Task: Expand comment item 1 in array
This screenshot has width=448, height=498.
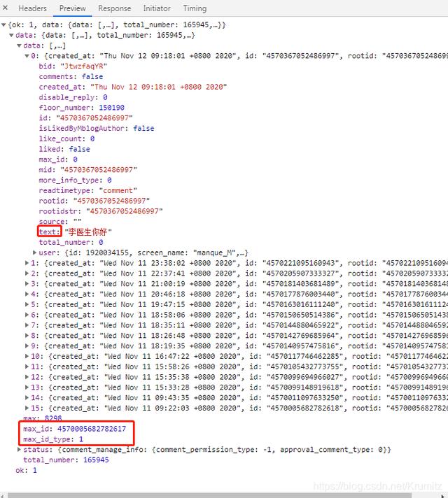Action: pyautogui.click(x=27, y=263)
